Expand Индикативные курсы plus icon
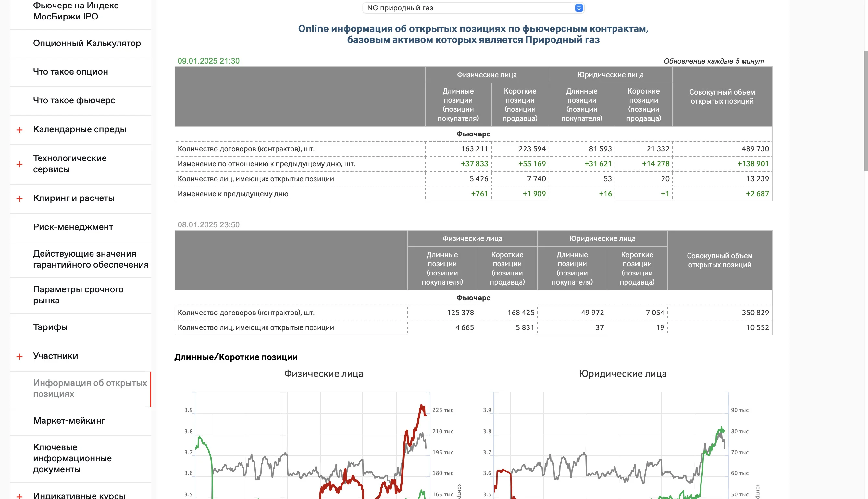Screen dimensions: 868x499 point(19,496)
